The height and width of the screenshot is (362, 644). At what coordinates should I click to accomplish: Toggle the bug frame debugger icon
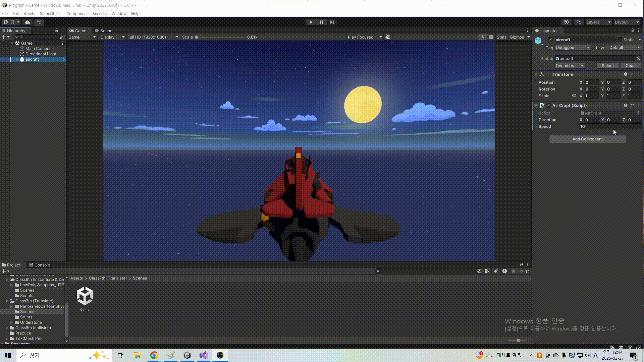point(388,37)
